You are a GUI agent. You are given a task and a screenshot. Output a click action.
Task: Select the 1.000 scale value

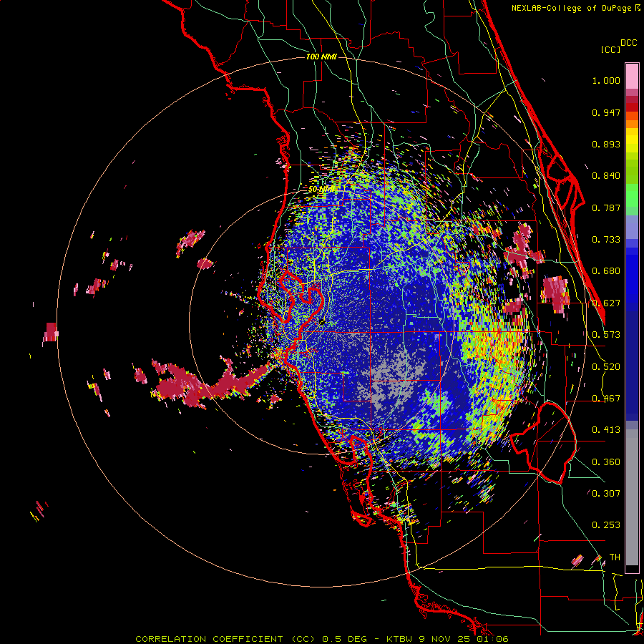pos(606,80)
